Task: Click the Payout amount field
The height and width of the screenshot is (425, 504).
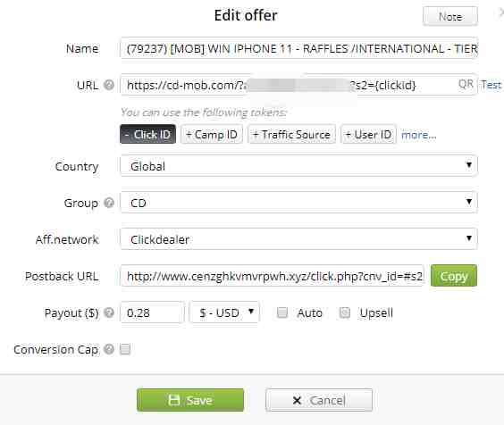Action: coord(152,312)
